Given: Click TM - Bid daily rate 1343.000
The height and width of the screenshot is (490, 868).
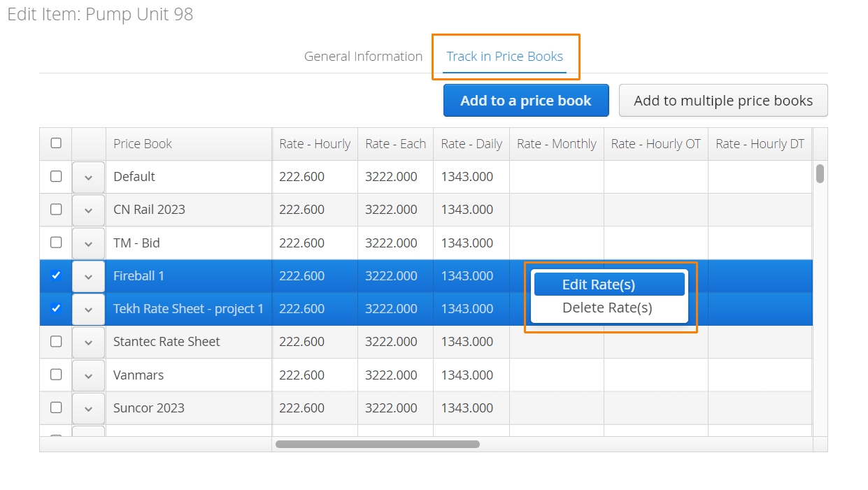Looking at the screenshot, I should click(471, 243).
